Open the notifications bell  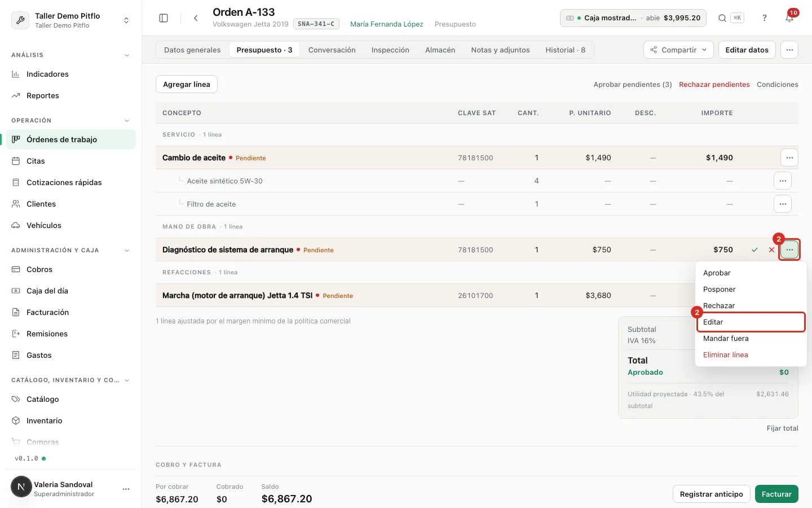[x=789, y=18]
